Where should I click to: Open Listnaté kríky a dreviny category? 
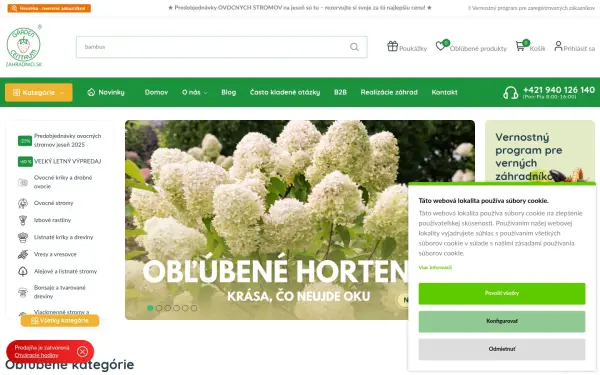[x=64, y=237]
